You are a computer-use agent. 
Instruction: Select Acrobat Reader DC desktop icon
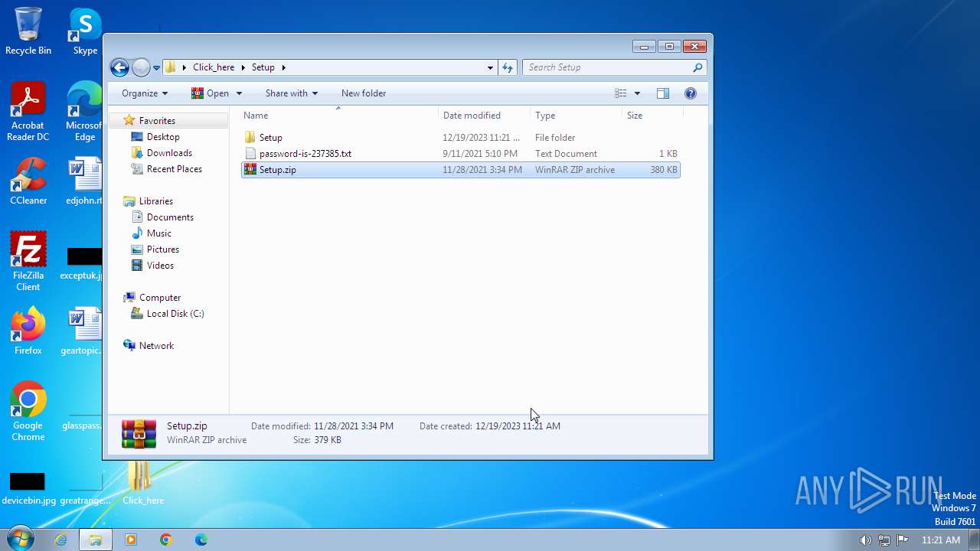click(28, 112)
